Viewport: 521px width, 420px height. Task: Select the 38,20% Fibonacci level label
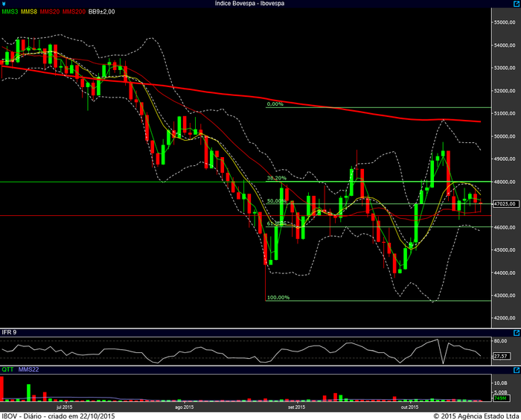[276, 178]
